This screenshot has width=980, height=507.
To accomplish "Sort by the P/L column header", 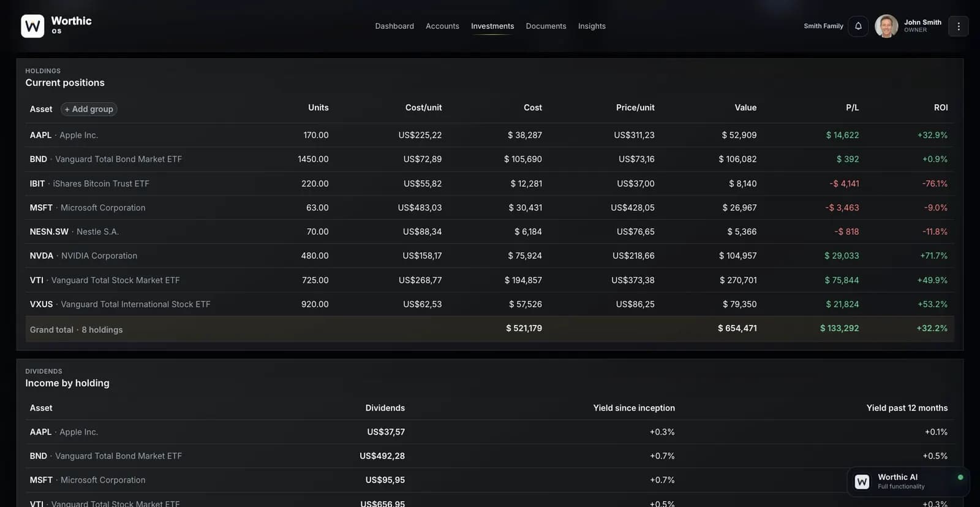I will pos(852,107).
